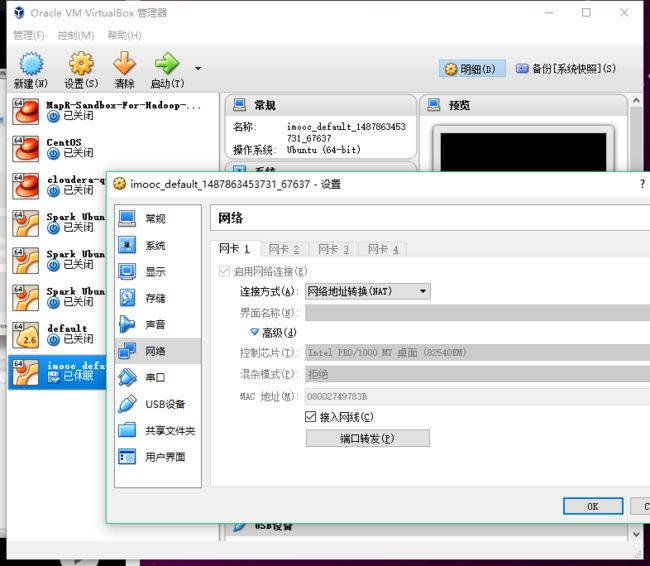Click power status icon under CentOS
Viewport: 650px width, 566px height.
(53, 154)
